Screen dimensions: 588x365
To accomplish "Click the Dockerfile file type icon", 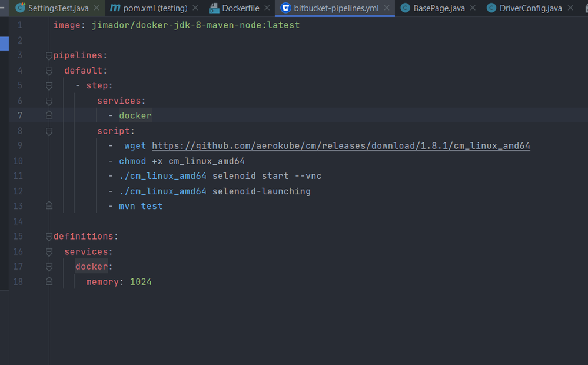I will click(214, 8).
